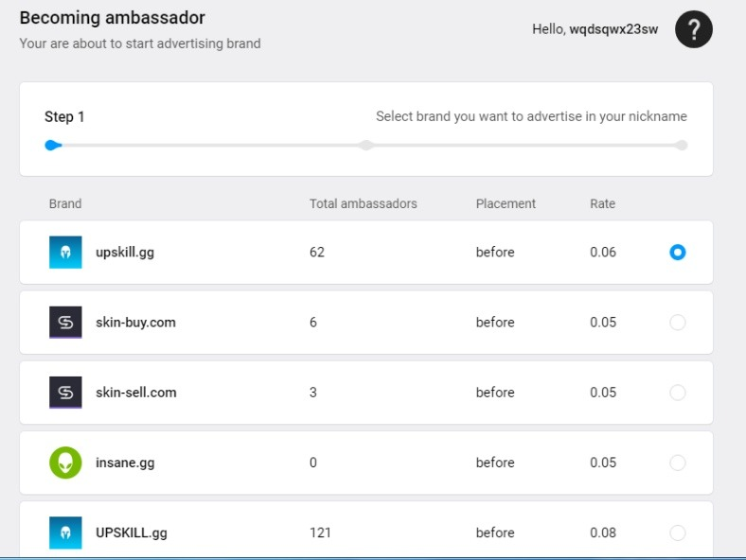Click the insane.gg brand name text

click(x=125, y=463)
